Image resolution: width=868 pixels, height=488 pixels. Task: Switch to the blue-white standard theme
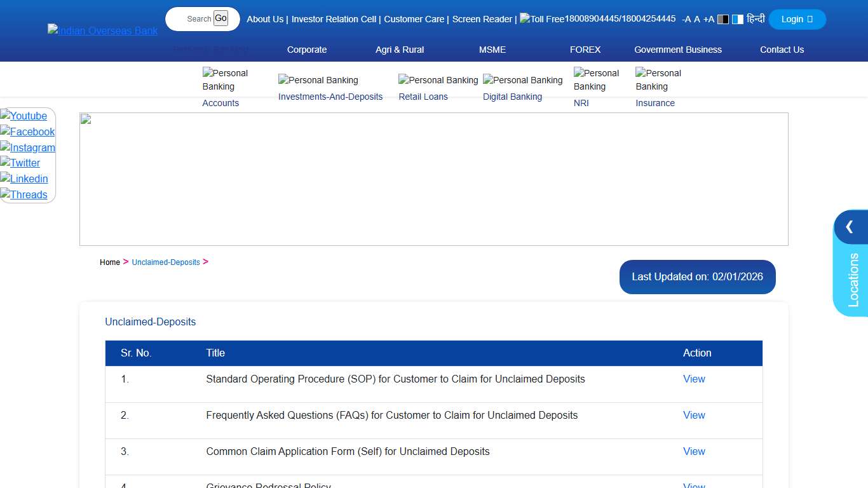[x=737, y=19]
